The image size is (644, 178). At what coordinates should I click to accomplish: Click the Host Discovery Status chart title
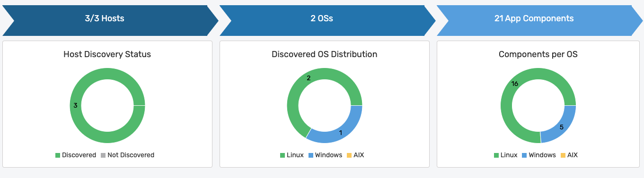pos(107,54)
